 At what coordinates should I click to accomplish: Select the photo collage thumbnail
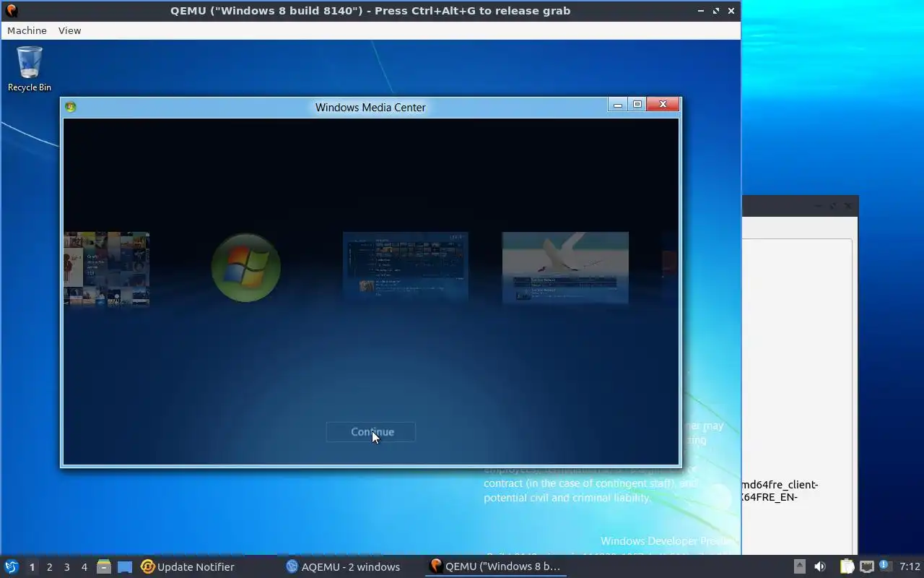click(107, 269)
